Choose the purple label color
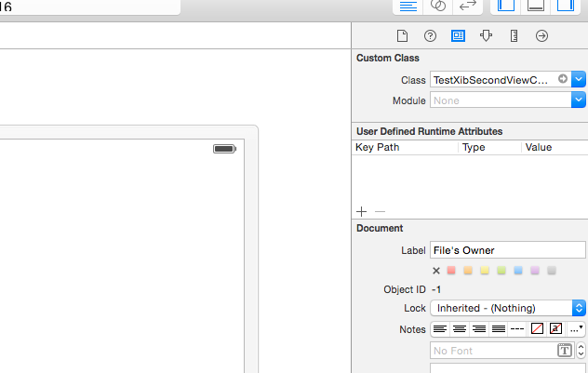The width and height of the screenshot is (588, 373). [535, 271]
